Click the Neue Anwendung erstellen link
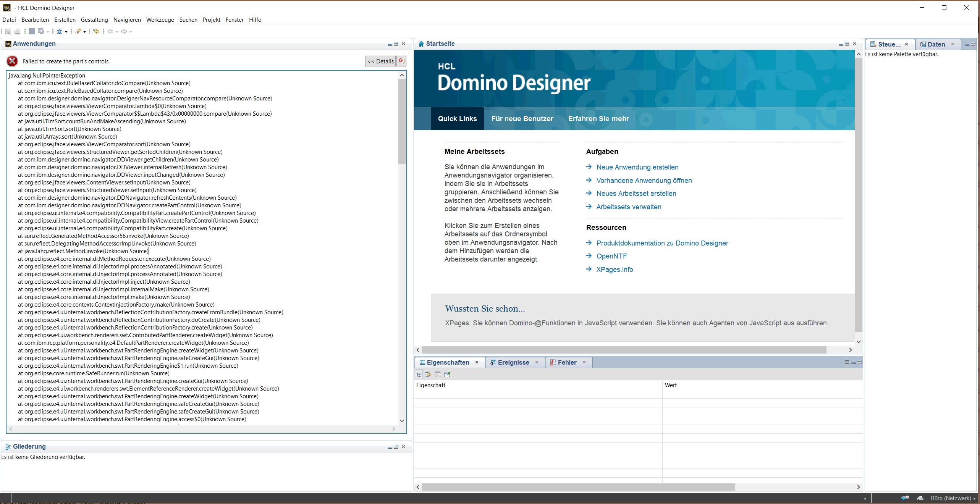Screen dimensions: 980x504 coord(637,167)
